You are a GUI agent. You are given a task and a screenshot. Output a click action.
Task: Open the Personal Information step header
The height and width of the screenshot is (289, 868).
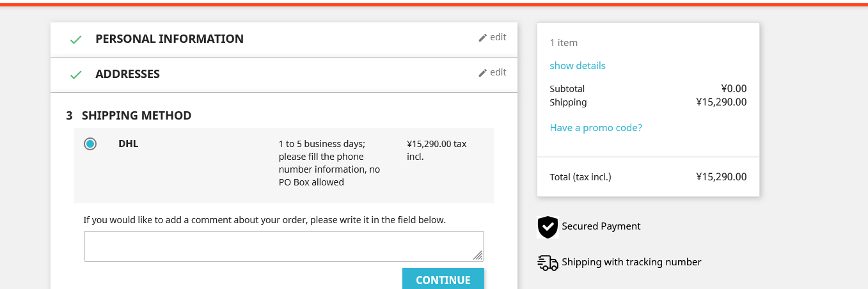tap(170, 39)
